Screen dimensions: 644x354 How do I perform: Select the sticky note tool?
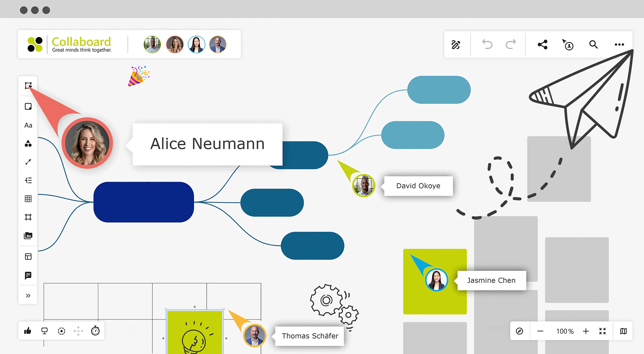click(28, 106)
